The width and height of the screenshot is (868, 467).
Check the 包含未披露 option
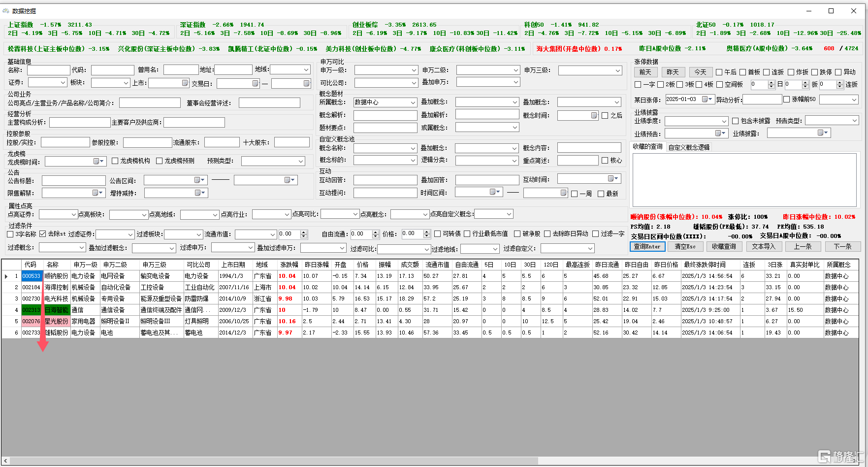[x=736, y=121]
